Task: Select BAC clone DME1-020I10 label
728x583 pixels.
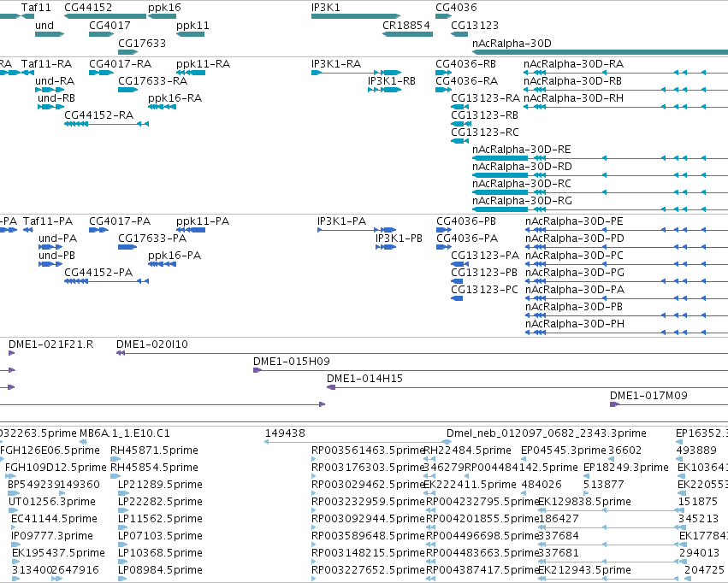Action: (151, 344)
